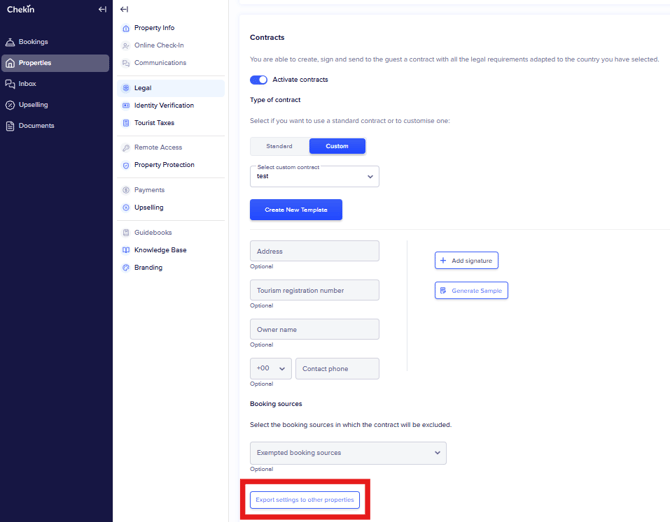This screenshot has width=670, height=522.
Task: Click the Payments coin icon
Action: coord(126,190)
